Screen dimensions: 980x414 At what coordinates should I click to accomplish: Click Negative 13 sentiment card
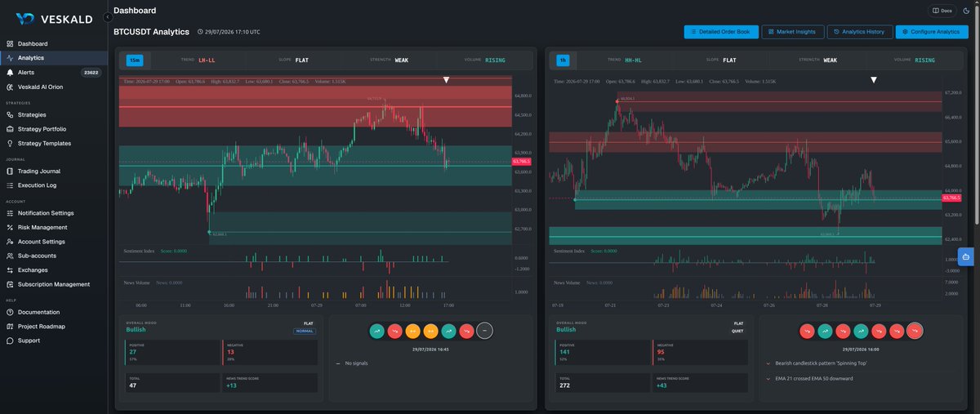pos(269,353)
